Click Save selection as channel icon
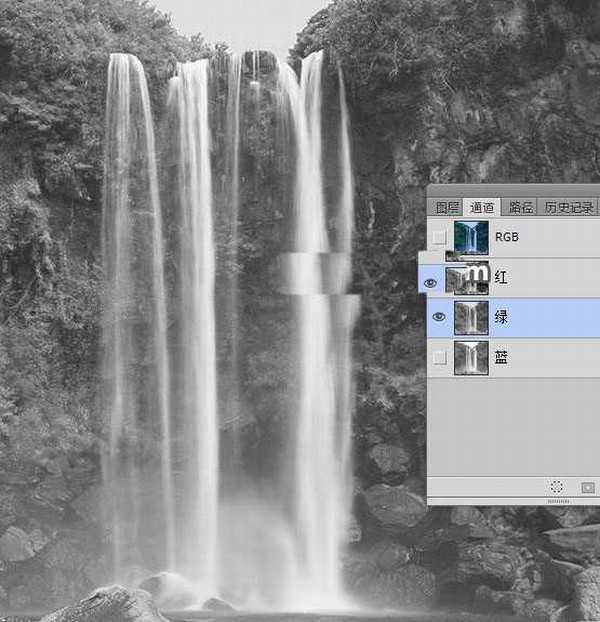This screenshot has height=622, width=600. 587,487
